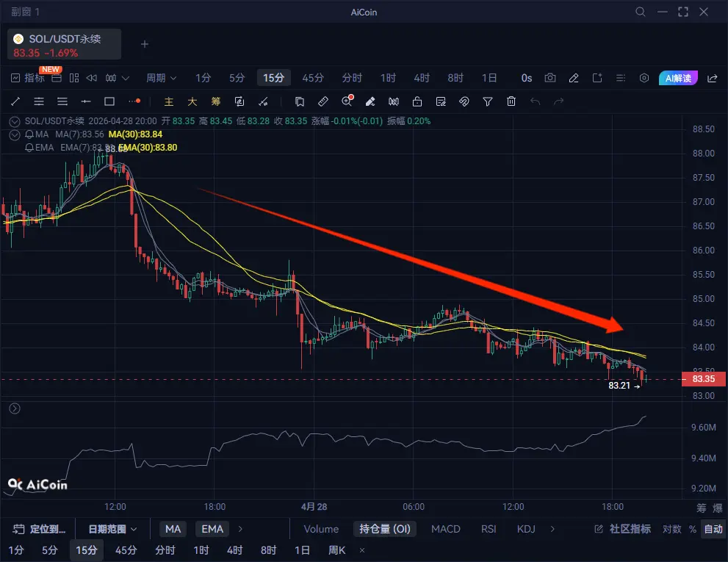Undo the last drawing action
The height and width of the screenshot is (562, 728).
point(535,101)
